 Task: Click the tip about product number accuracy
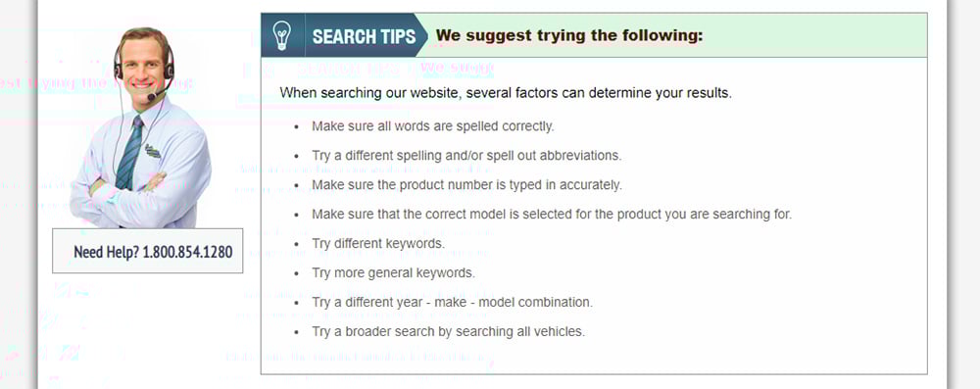coord(466,185)
